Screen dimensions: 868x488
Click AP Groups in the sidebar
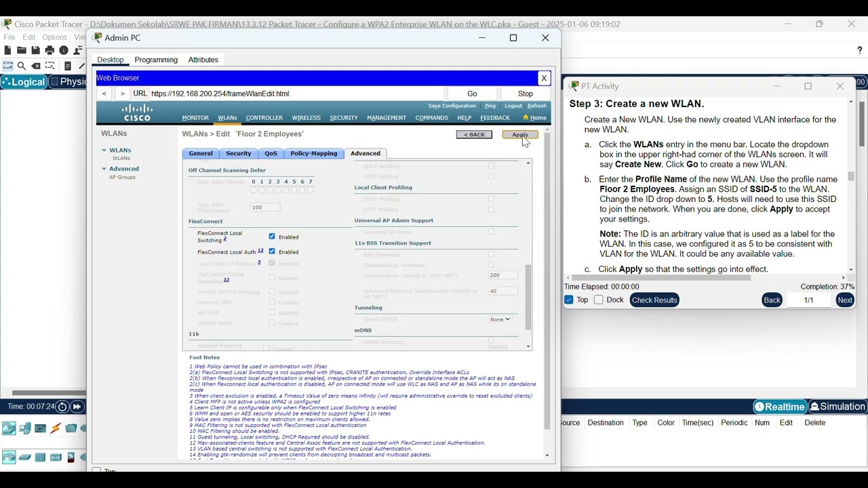pos(123,178)
